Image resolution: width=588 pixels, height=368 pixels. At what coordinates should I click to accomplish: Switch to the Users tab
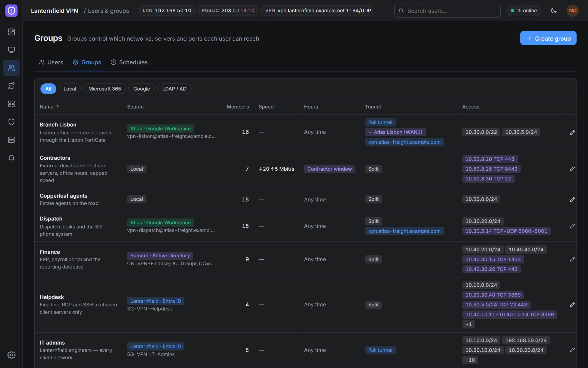[x=51, y=62]
